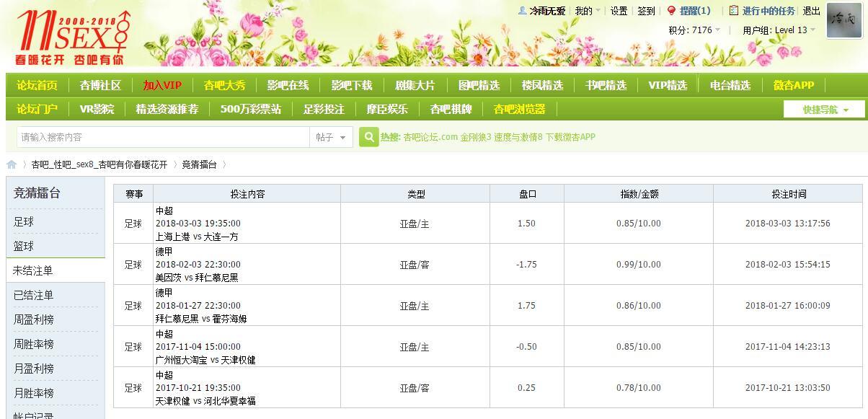Expand the 用户组: Level 13 dropdown
Screen dimensions: 868x419
coord(779,30)
